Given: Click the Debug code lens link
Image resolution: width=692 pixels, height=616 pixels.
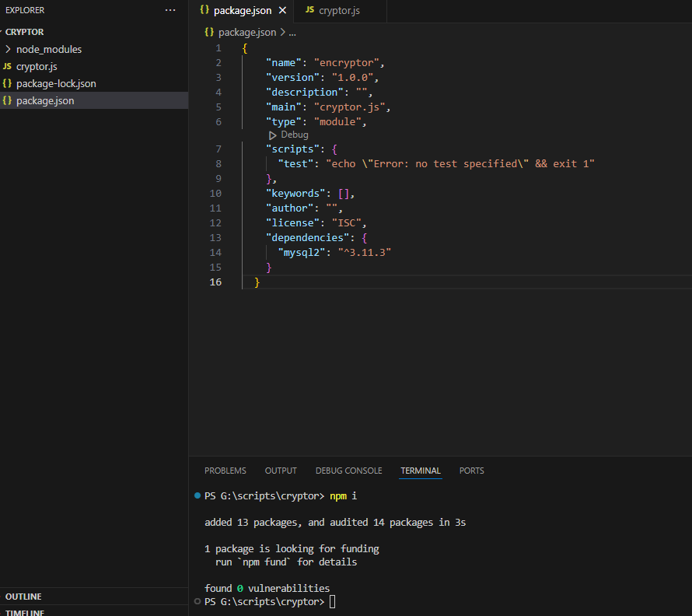Looking at the screenshot, I should point(295,135).
